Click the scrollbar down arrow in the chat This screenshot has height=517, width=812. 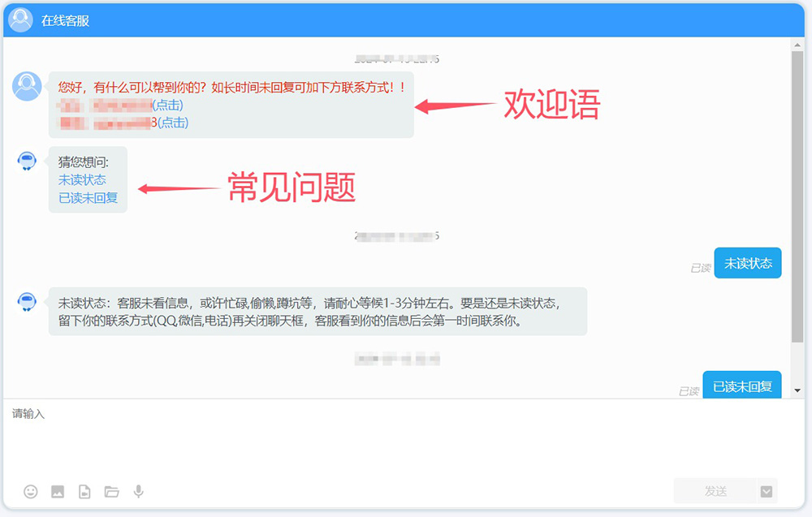point(797,391)
